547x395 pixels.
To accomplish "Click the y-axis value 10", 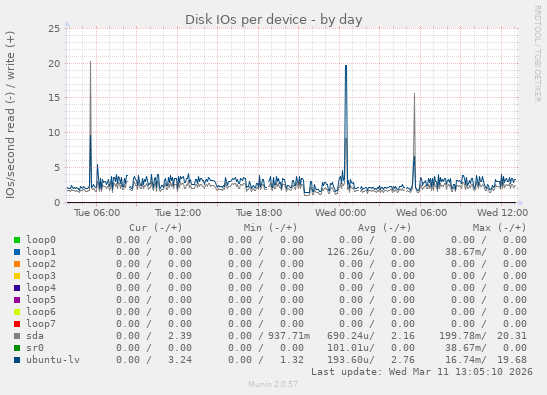I will pos(54,133).
